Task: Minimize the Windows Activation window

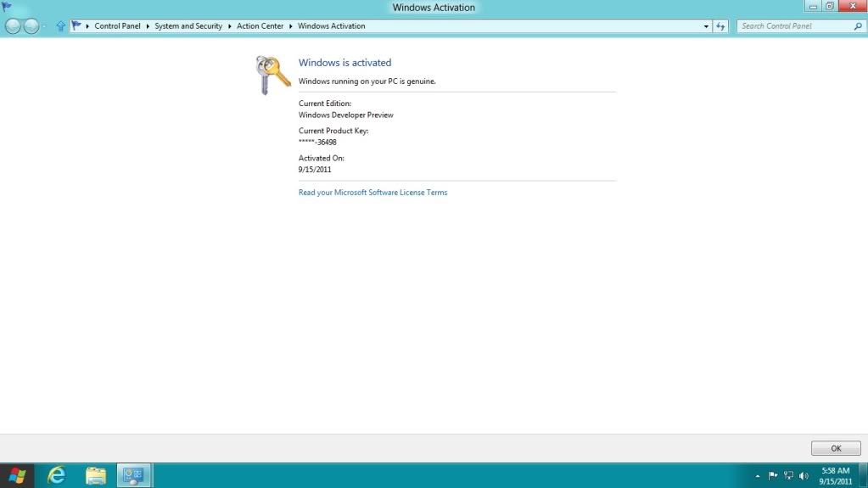Action: [813, 7]
